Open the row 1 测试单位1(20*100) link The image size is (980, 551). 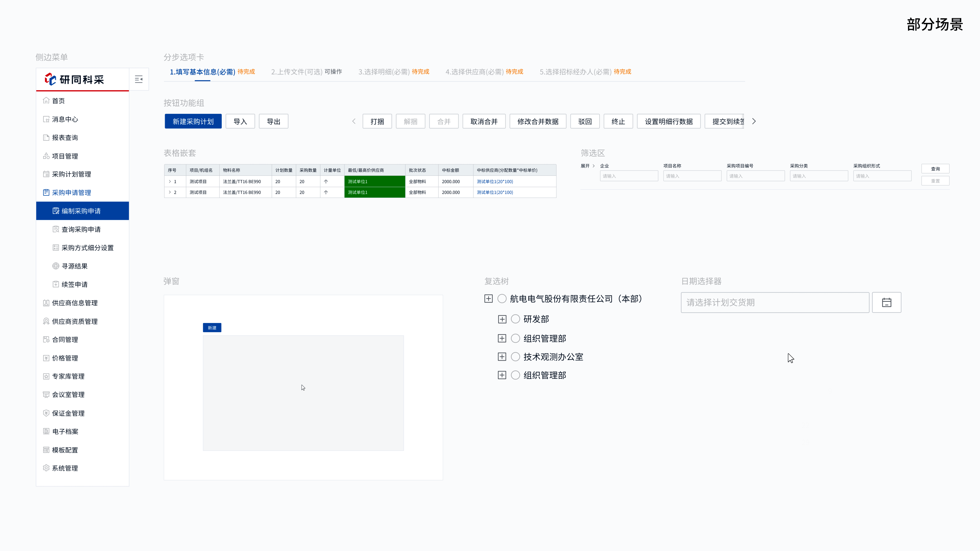[x=495, y=181]
